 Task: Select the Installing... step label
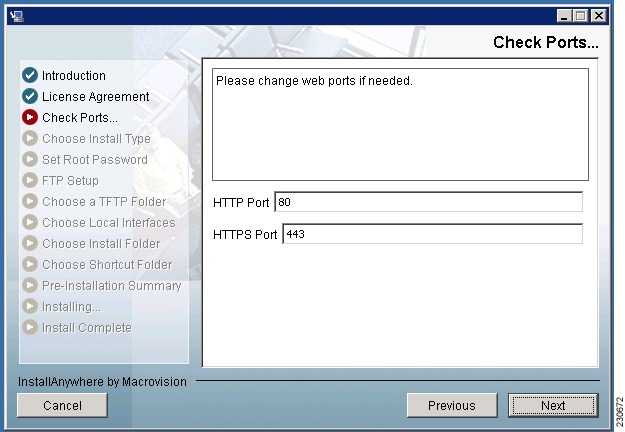(71, 306)
